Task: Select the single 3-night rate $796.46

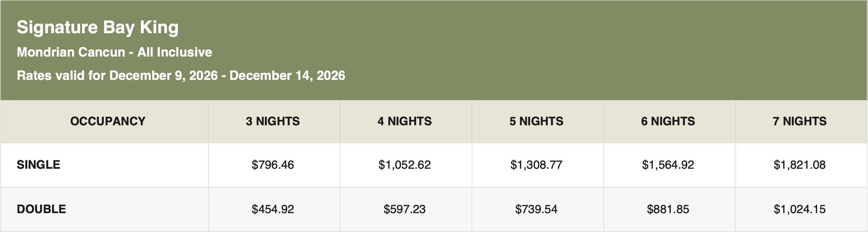Action: click(273, 165)
